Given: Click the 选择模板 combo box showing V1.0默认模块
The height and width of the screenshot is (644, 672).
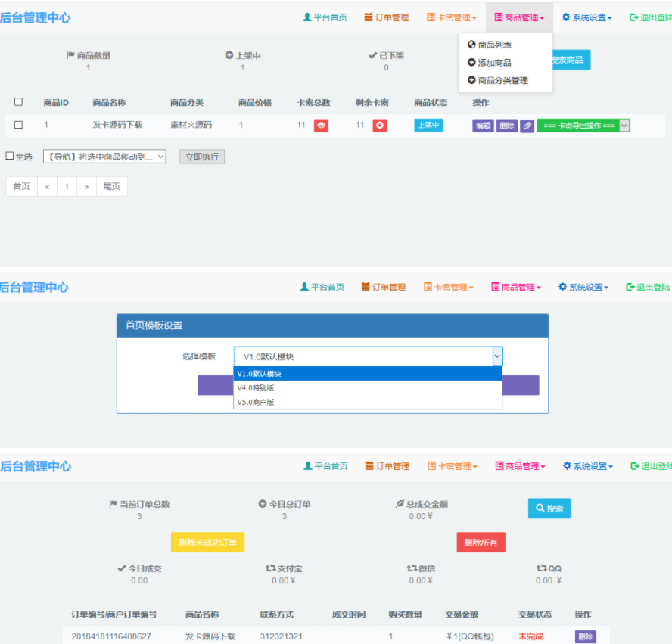Looking at the screenshot, I should [x=368, y=356].
